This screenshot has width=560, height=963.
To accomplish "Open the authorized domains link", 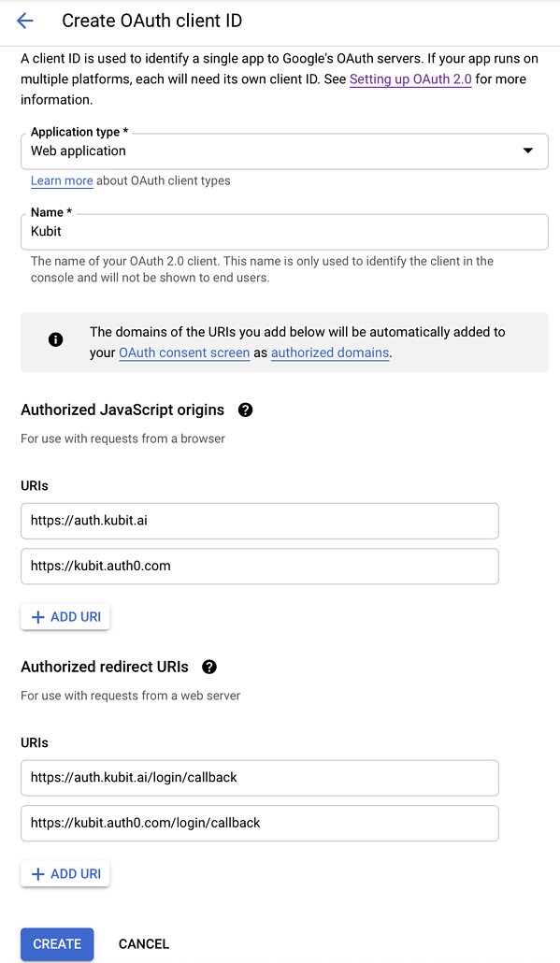I will [x=330, y=352].
